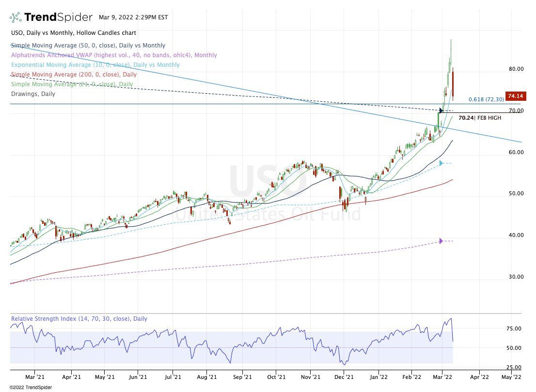536x392 pixels.
Task: Click the 74.14 last price tag
Action: 516,96
